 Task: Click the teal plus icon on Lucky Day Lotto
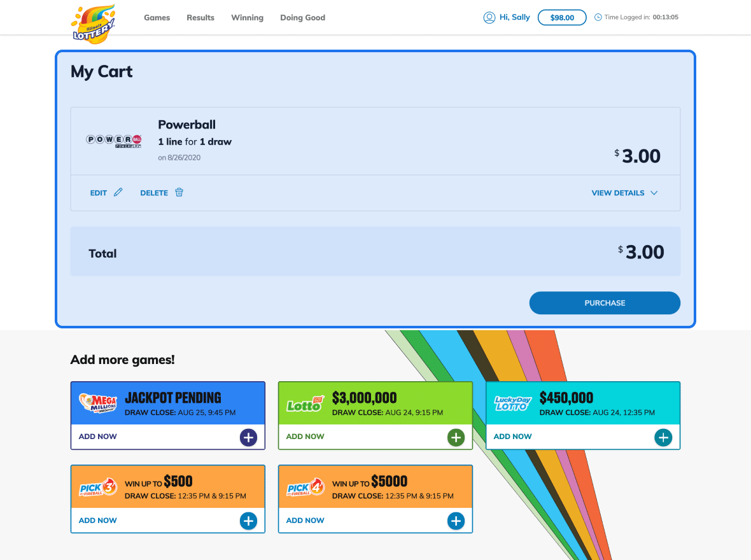[663, 437]
